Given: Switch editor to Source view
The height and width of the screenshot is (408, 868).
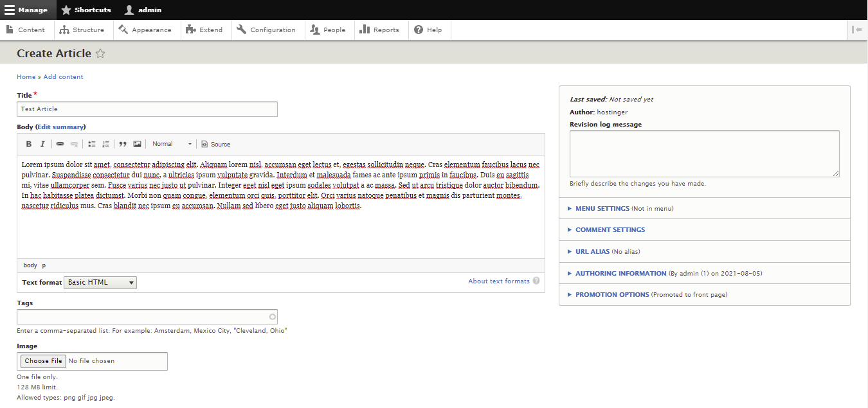Looking at the screenshot, I should (x=215, y=144).
